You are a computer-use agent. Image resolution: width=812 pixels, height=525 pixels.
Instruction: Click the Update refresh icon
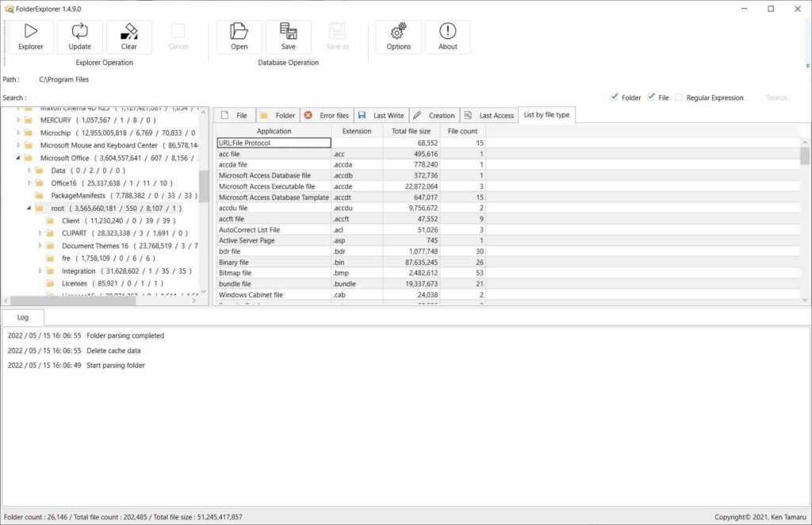[80, 32]
